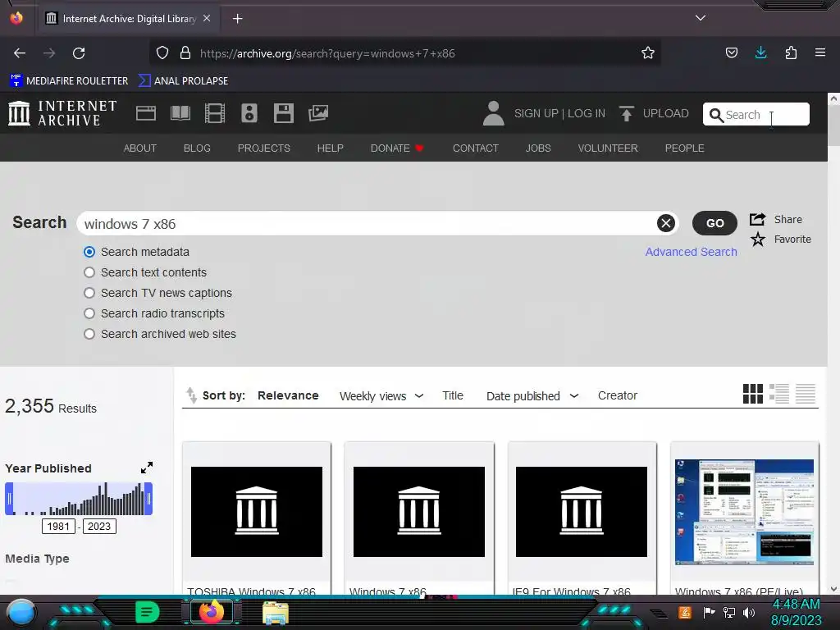
Task: Go back to previous page
Action: [20, 53]
